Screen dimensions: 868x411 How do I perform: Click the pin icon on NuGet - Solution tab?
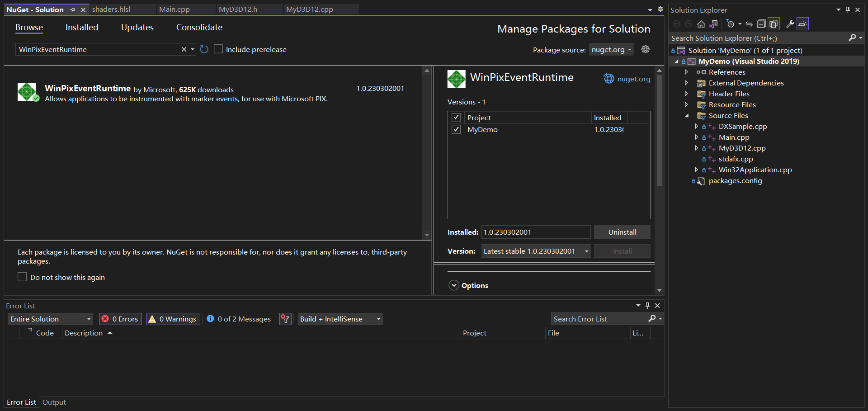[72, 9]
